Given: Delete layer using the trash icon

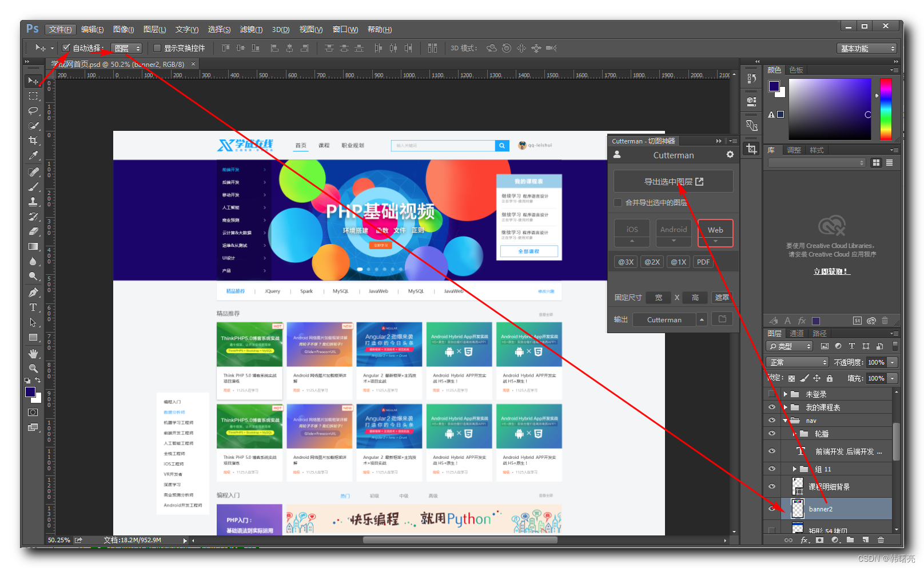Looking at the screenshot, I should click(x=881, y=539).
